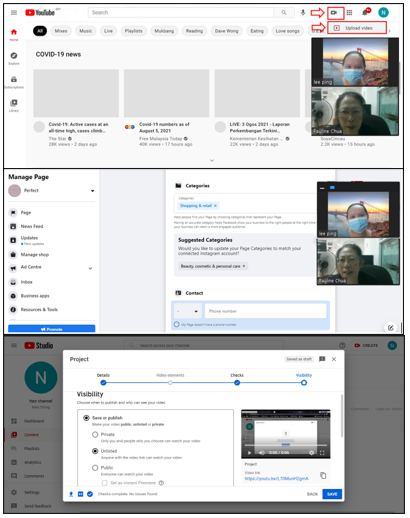Image resolution: width=410 pixels, height=518 pixels.
Task: Select the Mixes filter chip
Action: (61, 31)
